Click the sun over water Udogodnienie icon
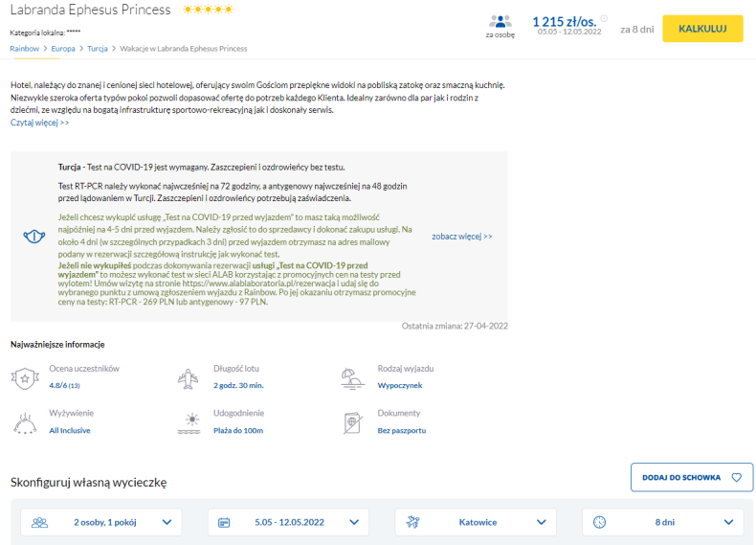 [189, 423]
